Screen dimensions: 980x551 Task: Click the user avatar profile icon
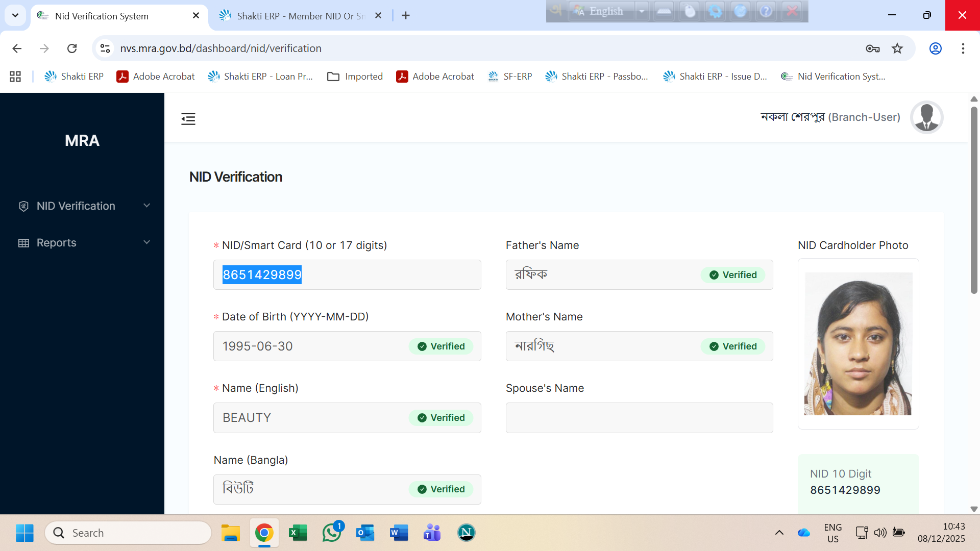point(926,117)
